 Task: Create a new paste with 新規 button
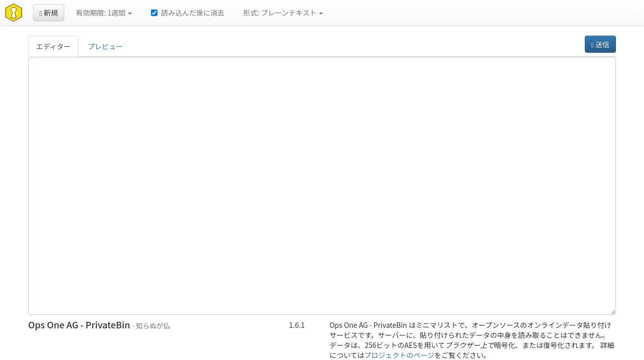pos(49,13)
